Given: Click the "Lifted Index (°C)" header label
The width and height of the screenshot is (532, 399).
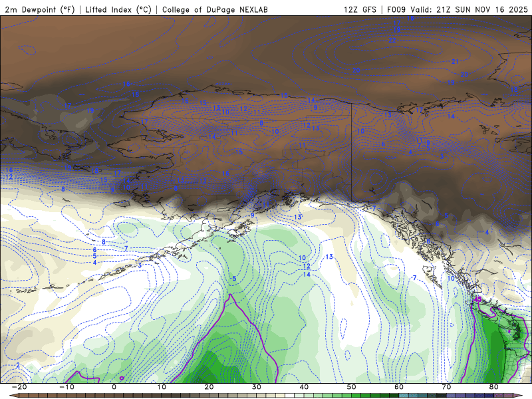Looking at the screenshot, I should (x=118, y=9).
